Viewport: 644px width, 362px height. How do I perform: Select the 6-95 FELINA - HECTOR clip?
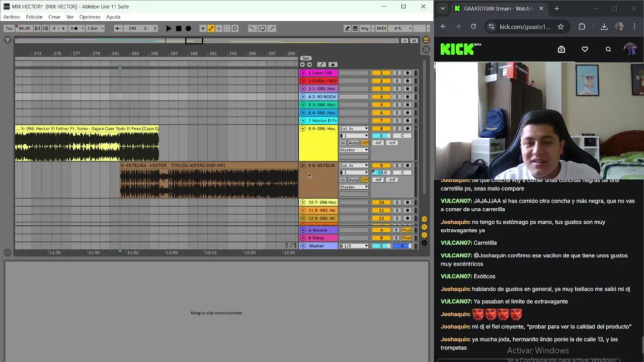(209, 181)
